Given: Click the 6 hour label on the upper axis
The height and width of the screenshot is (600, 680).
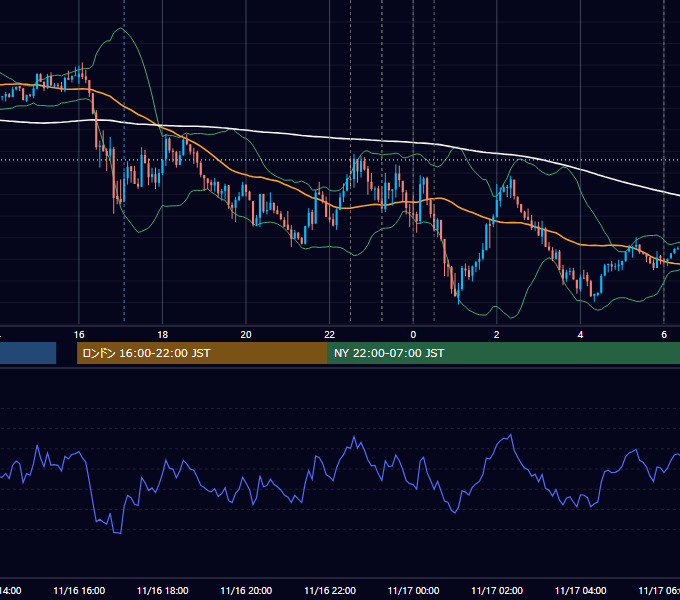Looking at the screenshot, I should 664,335.
